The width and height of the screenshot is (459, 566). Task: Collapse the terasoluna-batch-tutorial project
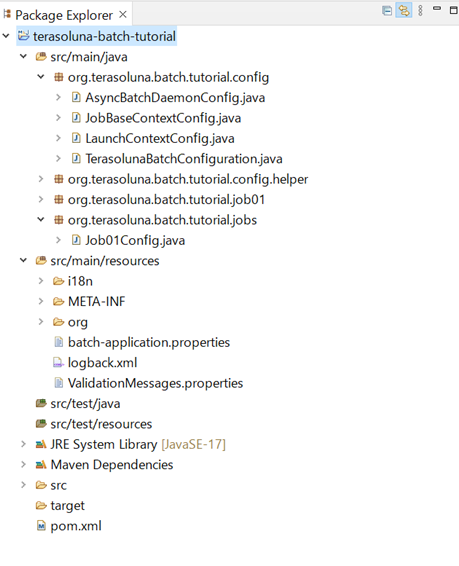(6, 36)
